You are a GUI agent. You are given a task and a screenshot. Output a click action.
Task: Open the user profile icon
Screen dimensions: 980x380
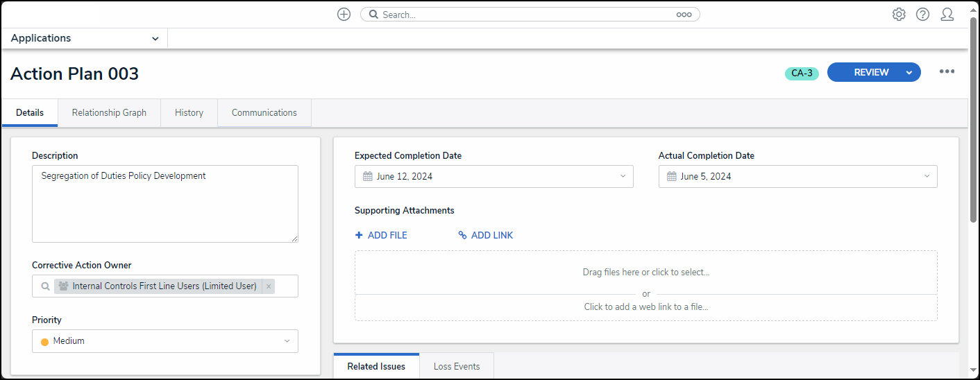click(947, 15)
